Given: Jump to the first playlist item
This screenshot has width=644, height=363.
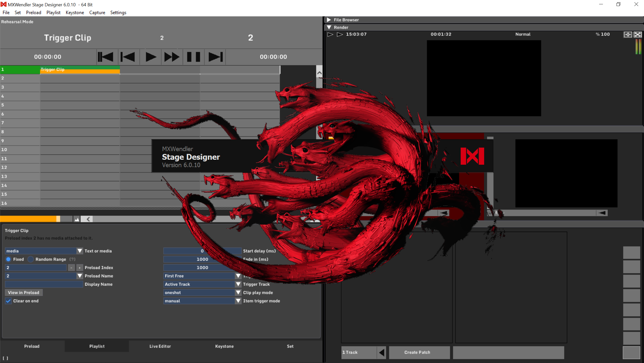Looking at the screenshot, I should tap(105, 57).
